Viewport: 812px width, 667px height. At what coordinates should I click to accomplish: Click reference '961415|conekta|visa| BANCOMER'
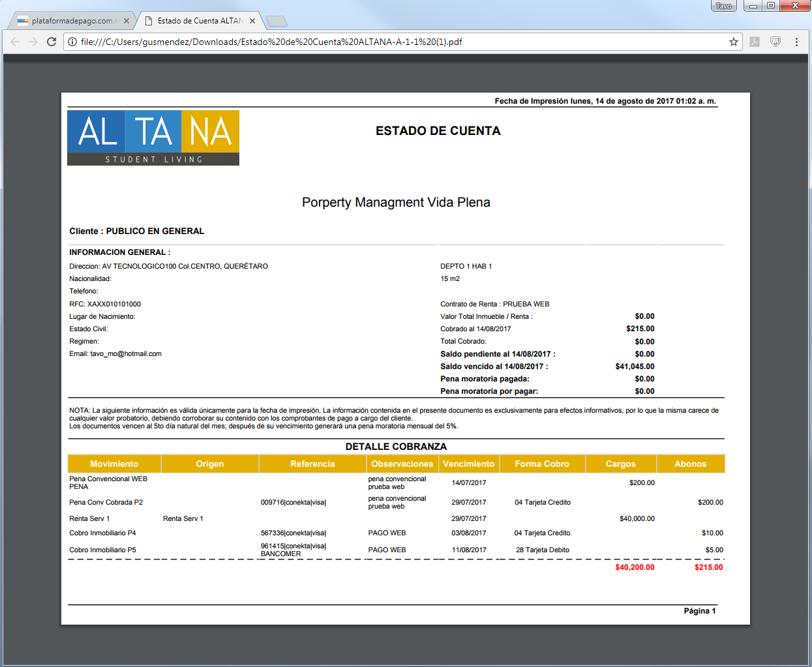293,550
